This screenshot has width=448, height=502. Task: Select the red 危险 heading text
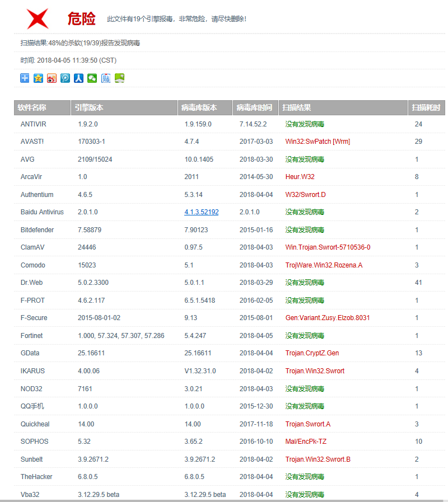click(81, 18)
